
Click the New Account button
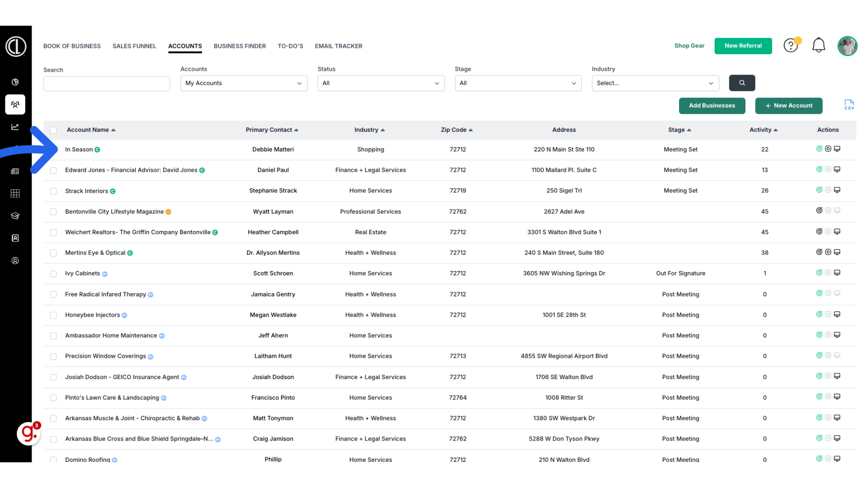[788, 106]
